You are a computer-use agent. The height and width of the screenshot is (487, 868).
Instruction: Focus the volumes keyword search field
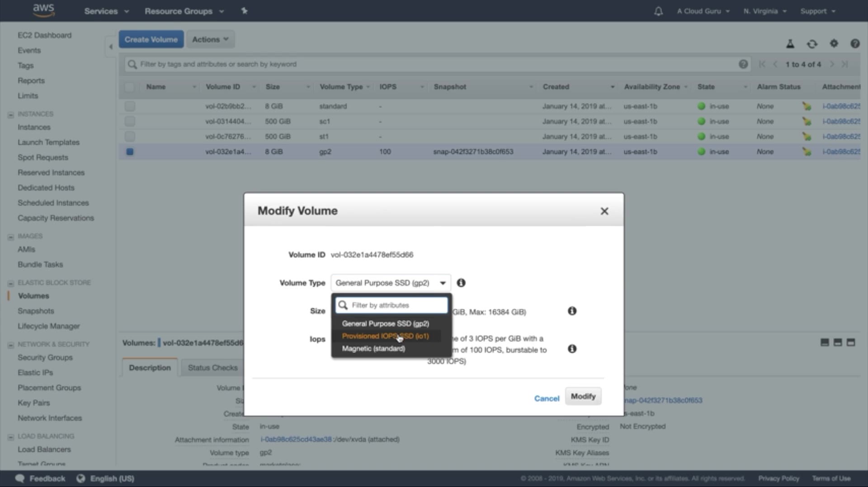437,64
